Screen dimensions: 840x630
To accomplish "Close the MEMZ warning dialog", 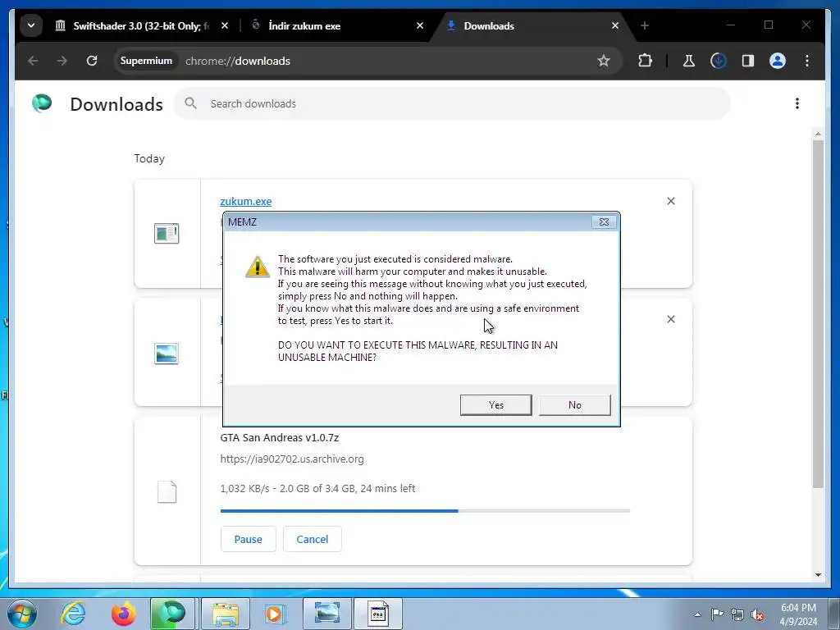I will (604, 221).
